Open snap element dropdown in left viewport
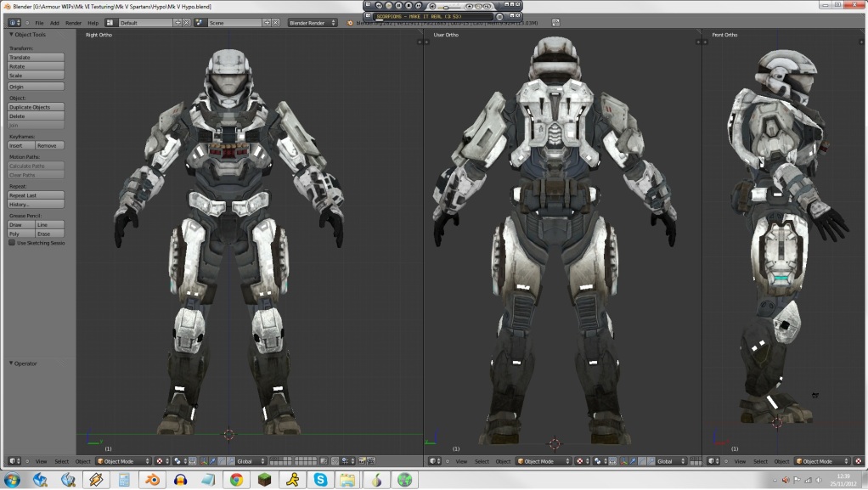Screen dimensions: 868x490 [348, 461]
